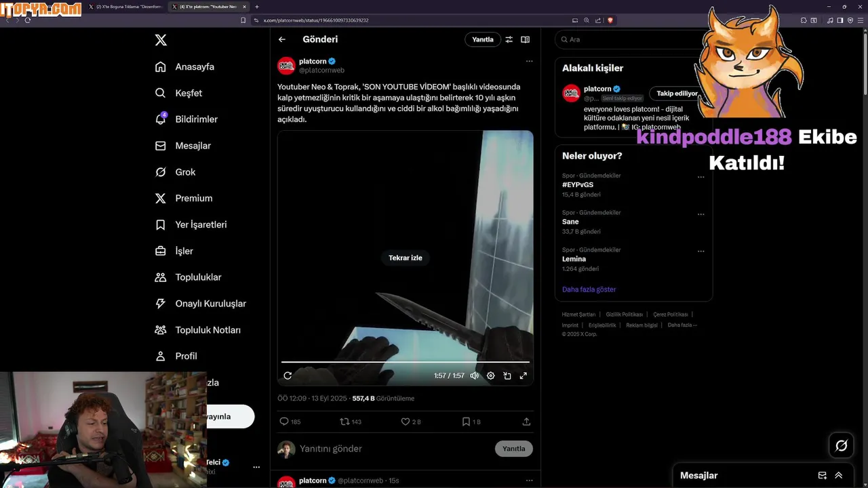Click Takip ediliyor button for platcorn
868x488 pixels.
coord(676,94)
